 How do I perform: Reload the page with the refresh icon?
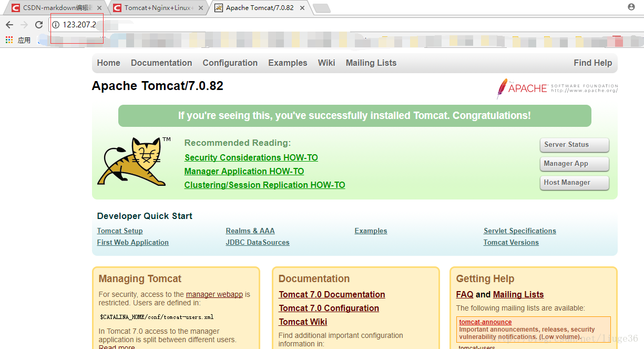click(39, 25)
